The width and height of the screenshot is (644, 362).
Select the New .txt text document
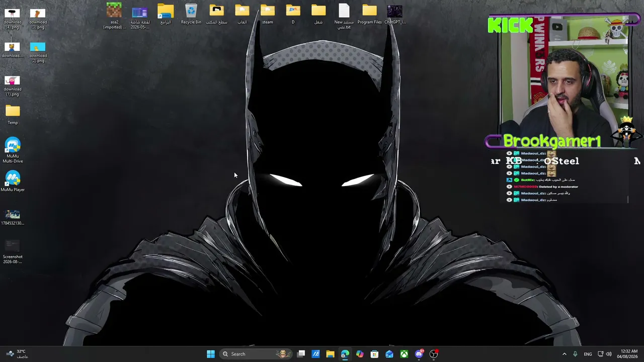coord(344,16)
